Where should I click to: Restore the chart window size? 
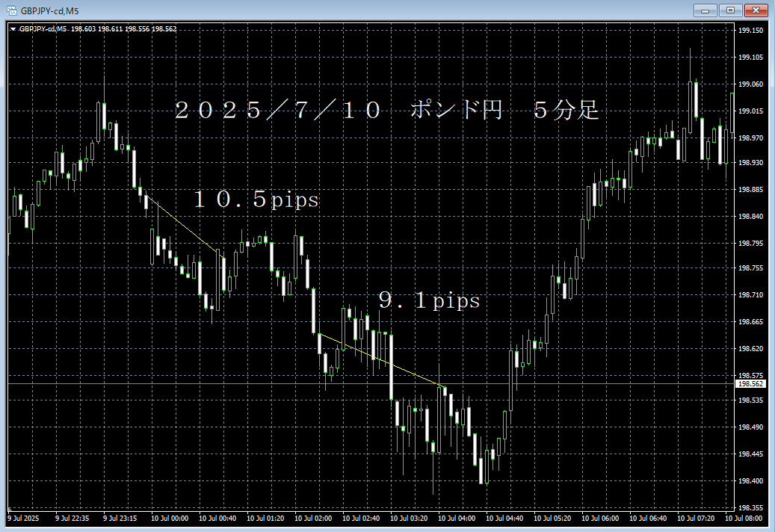pos(731,10)
